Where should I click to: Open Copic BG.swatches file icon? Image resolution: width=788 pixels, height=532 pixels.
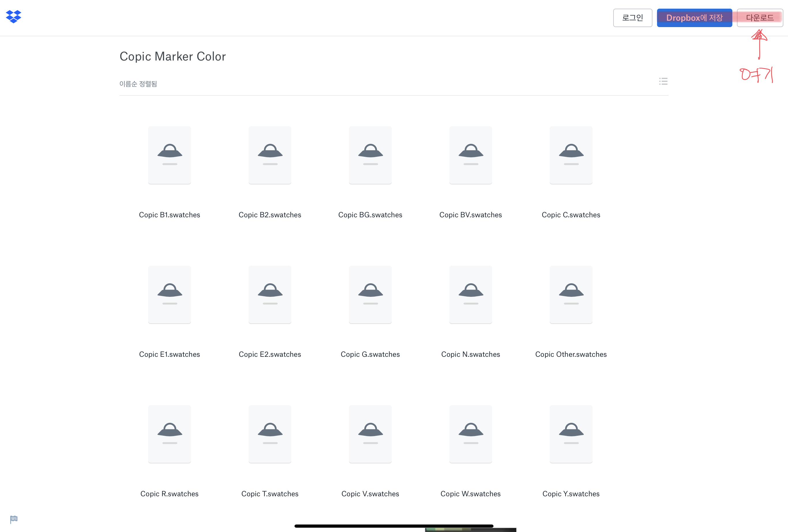[x=370, y=155]
